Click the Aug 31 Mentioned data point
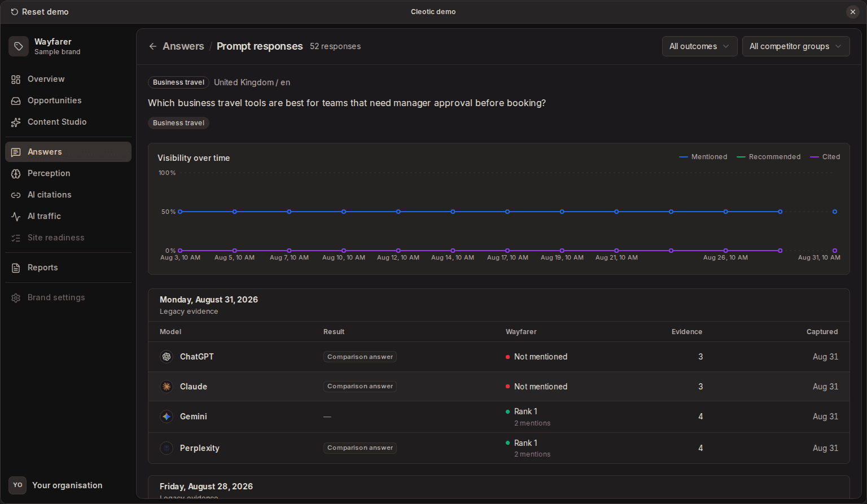 (x=835, y=212)
